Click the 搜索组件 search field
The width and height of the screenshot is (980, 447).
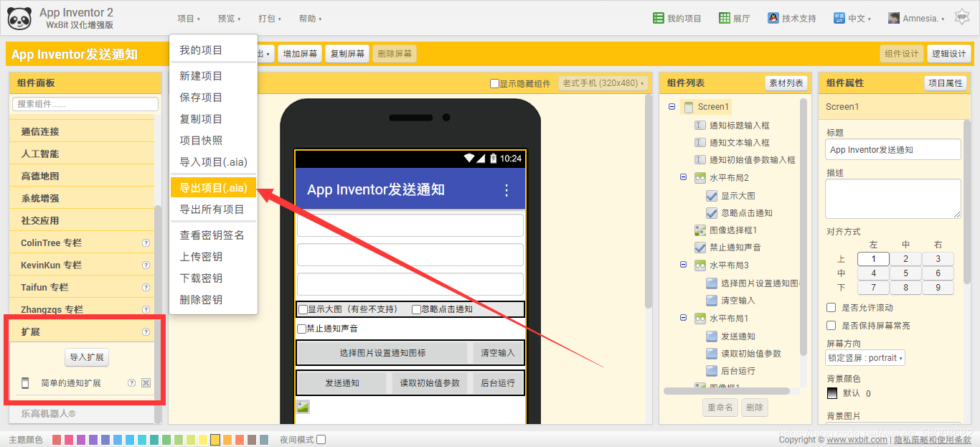point(85,104)
